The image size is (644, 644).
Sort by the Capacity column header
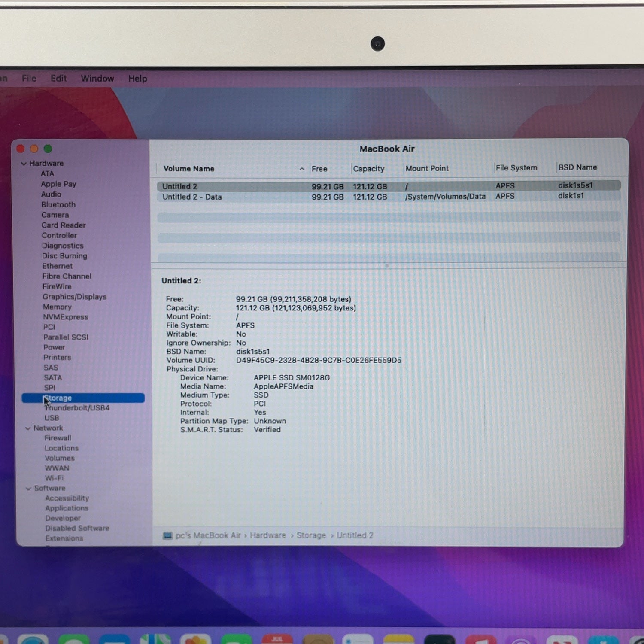pos(368,169)
